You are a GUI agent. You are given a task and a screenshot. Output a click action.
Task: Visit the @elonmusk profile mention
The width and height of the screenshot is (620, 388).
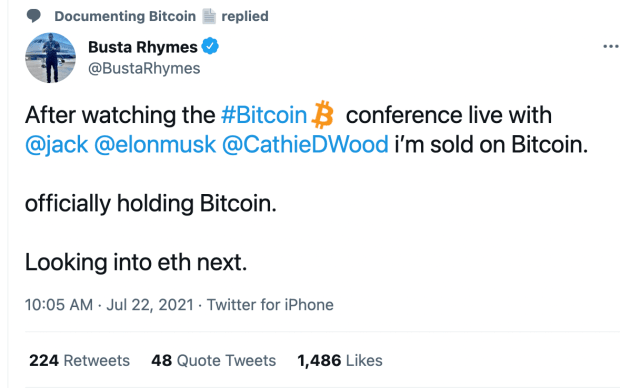pos(155,145)
